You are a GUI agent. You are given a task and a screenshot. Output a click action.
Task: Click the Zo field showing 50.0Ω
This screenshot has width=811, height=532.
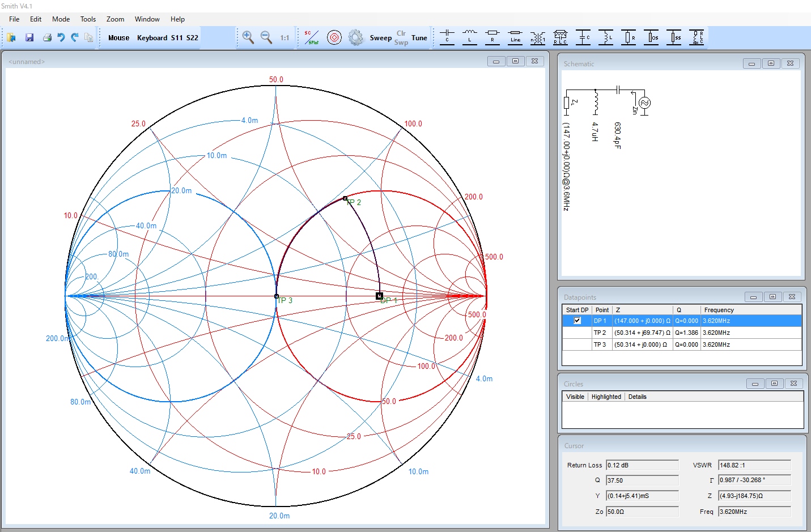point(642,512)
